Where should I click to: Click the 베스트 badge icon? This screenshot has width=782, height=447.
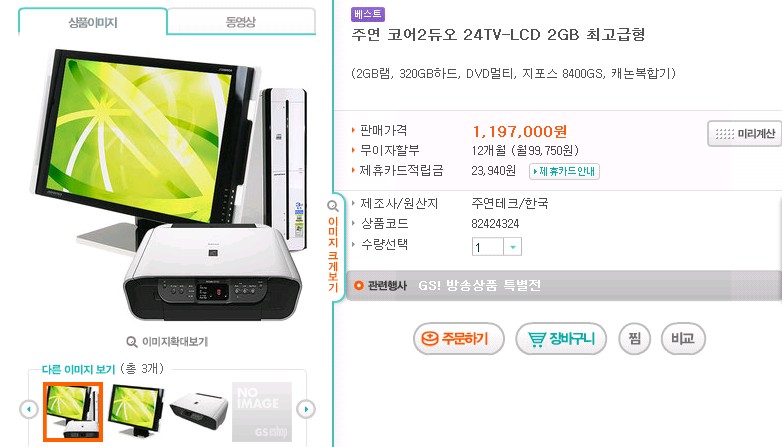[x=368, y=14]
